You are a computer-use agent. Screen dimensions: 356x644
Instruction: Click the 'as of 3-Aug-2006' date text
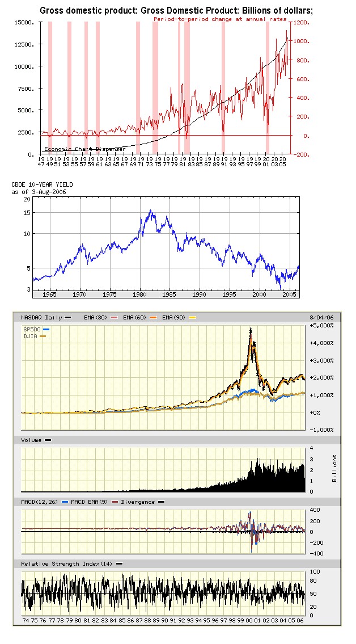click(39, 192)
